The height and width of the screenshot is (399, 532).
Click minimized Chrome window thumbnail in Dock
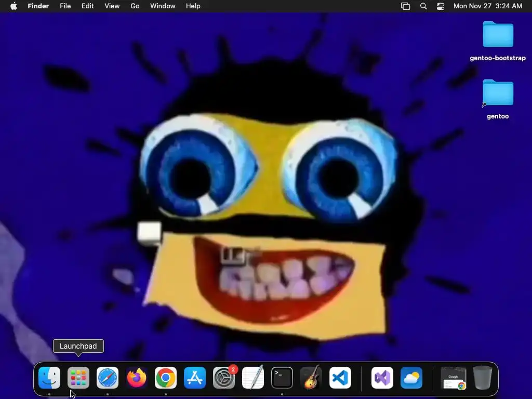[x=454, y=378]
